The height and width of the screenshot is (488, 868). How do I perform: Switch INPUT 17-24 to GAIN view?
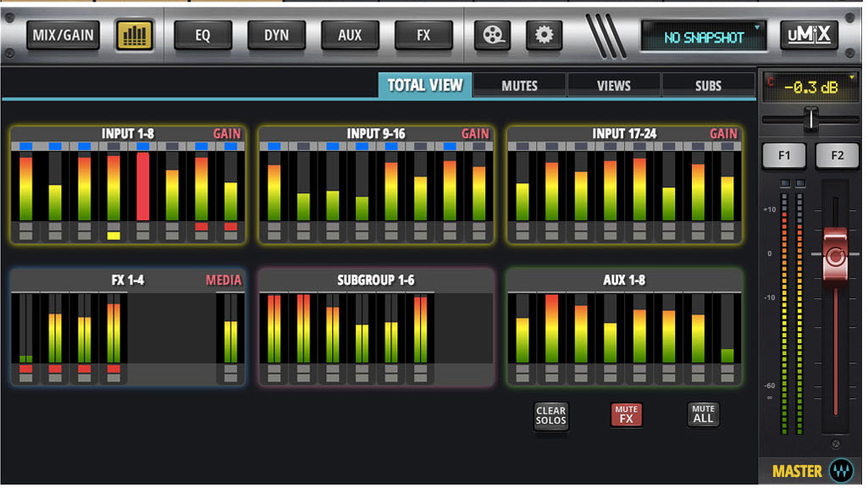tap(723, 134)
